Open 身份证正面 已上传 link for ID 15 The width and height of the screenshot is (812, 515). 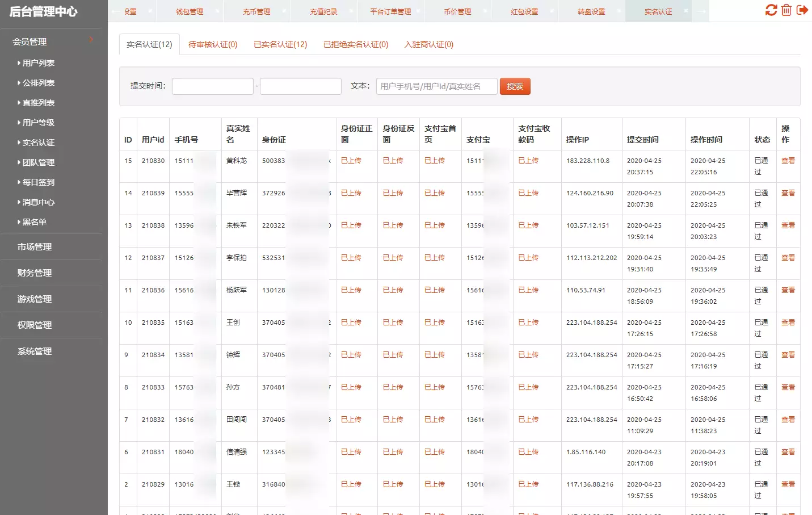pos(351,161)
